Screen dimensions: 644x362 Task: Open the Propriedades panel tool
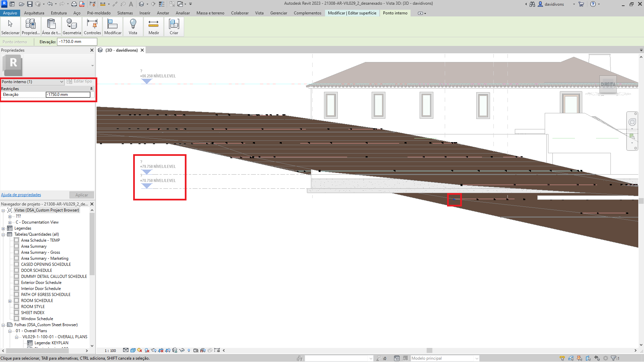[x=31, y=26]
